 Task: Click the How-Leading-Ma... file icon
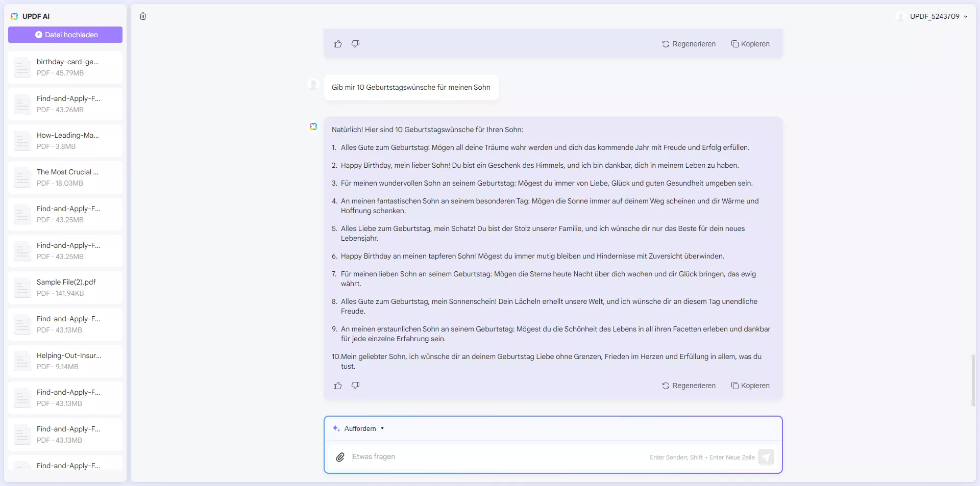[22, 141]
